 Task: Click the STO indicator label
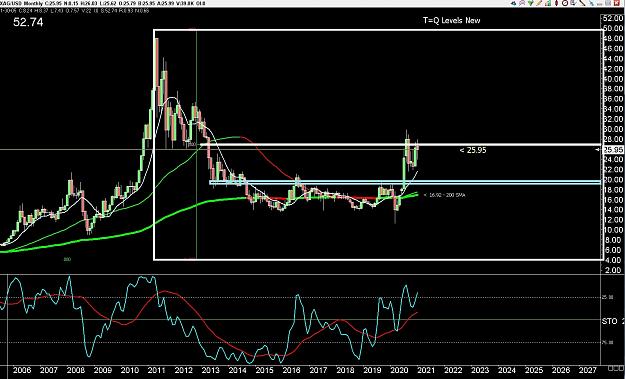click(609, 321)
